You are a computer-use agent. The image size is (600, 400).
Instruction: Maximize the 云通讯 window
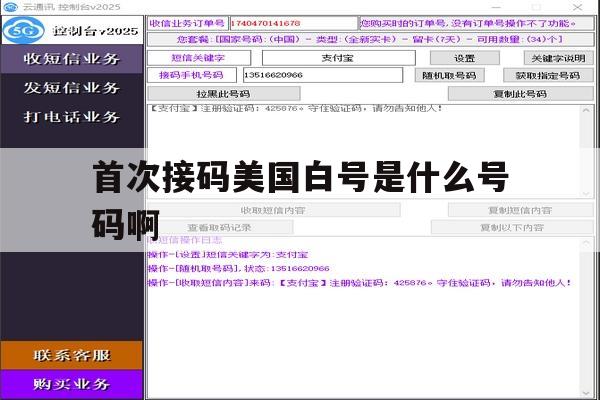coord(536,7)
